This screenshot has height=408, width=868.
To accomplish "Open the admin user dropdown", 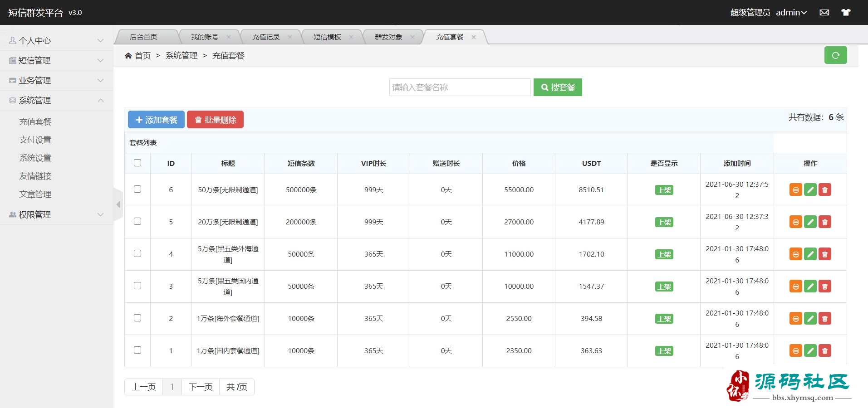I will 791,13.
